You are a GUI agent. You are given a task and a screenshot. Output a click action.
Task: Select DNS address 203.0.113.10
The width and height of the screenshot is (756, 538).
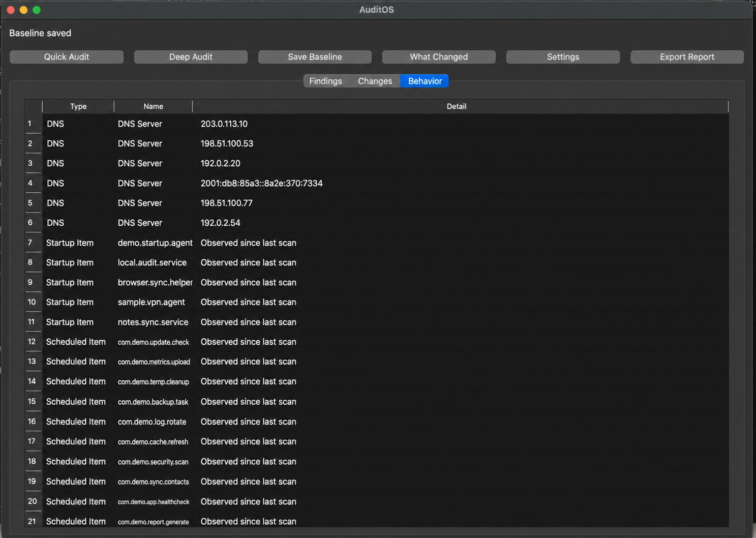(x=224, y=124)
